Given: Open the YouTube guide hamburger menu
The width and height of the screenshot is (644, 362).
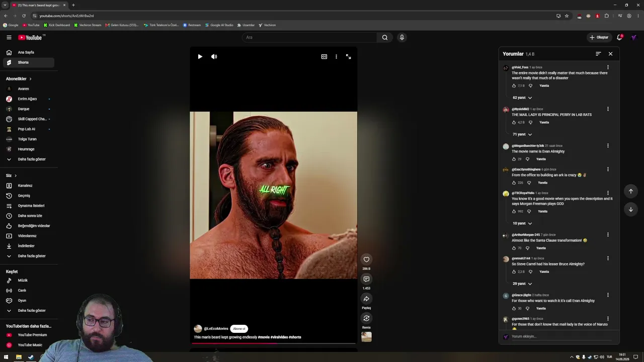Looking at the screenshot, I should tap(9, 37).
